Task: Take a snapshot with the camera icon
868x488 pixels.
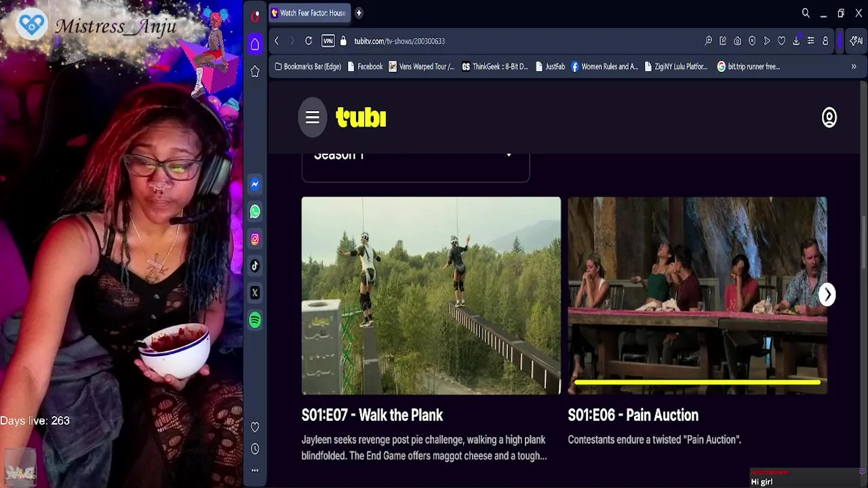Action: pyautogui.click(x=737, y=41)
